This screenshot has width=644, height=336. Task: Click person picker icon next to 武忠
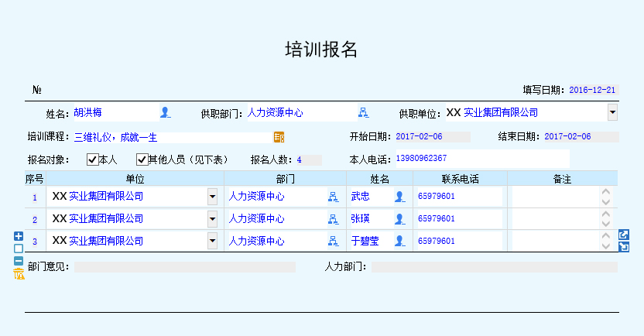point(399,197)
